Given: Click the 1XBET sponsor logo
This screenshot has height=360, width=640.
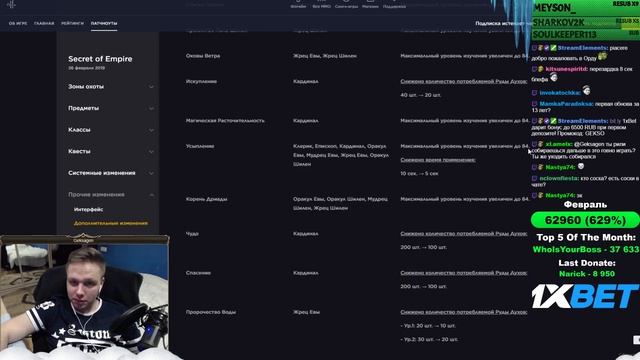Looking at the screenshot, I should 585,296.
